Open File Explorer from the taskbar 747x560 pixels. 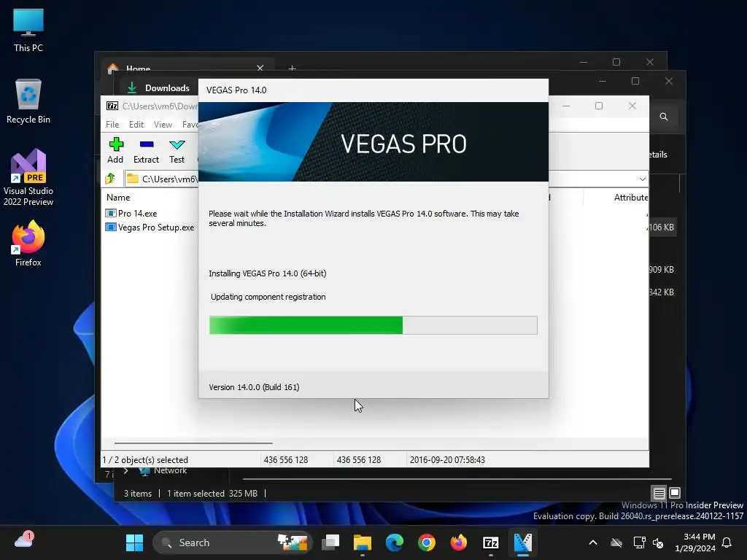tap(362, 542)
